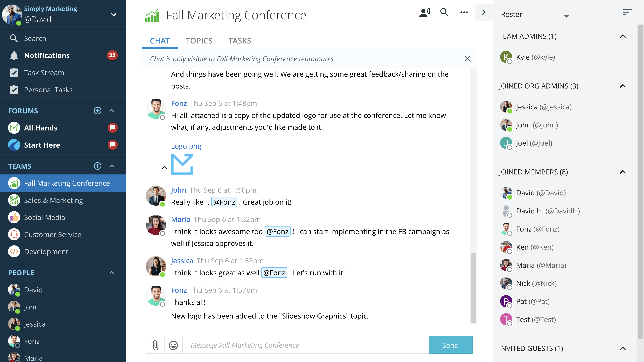Switch to the Tasks tab
The height and width of the screenshot is (362, 644).
[240, 41]
